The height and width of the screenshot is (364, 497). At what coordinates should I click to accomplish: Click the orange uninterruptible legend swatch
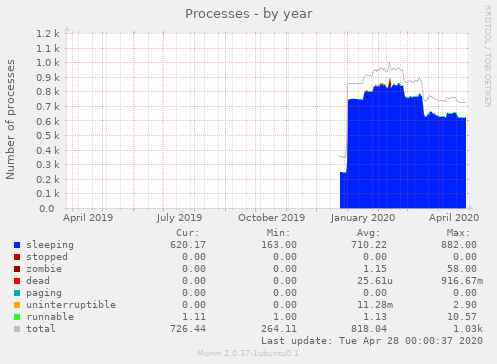[x=17, y=305]
